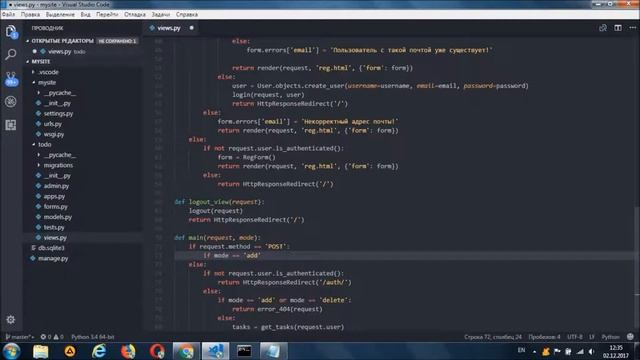Screen dimensions: 640x360
Task: Switch to the Visual Studio Code taskbar button
Action: pos(216,351)
